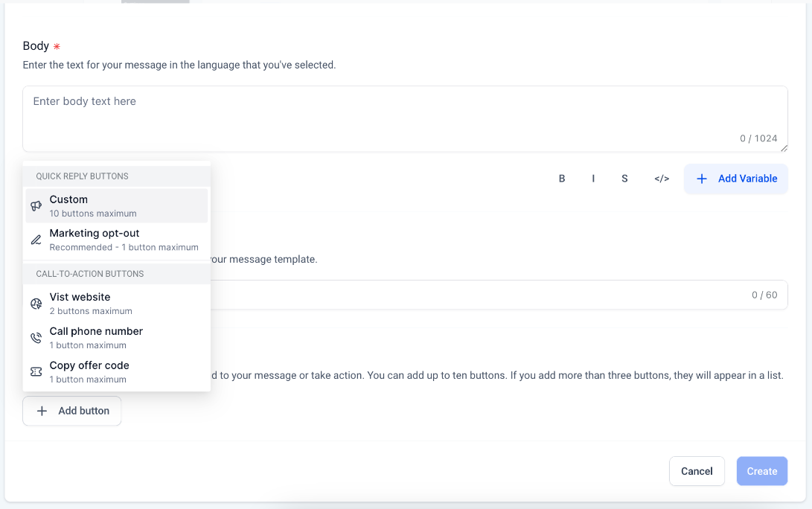Click the plus icon in Add Variable

click(701, 179)
